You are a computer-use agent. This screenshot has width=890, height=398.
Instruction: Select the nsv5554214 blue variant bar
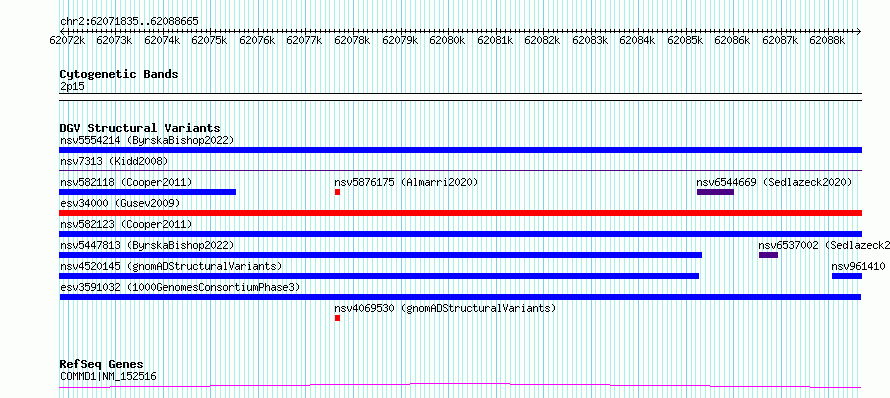coord(460,150)
